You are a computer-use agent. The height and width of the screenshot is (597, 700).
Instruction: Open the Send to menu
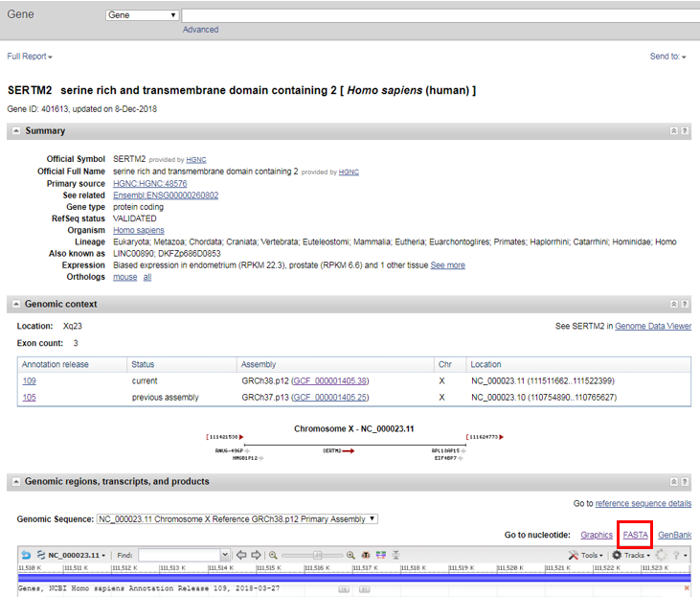(667, 57)
